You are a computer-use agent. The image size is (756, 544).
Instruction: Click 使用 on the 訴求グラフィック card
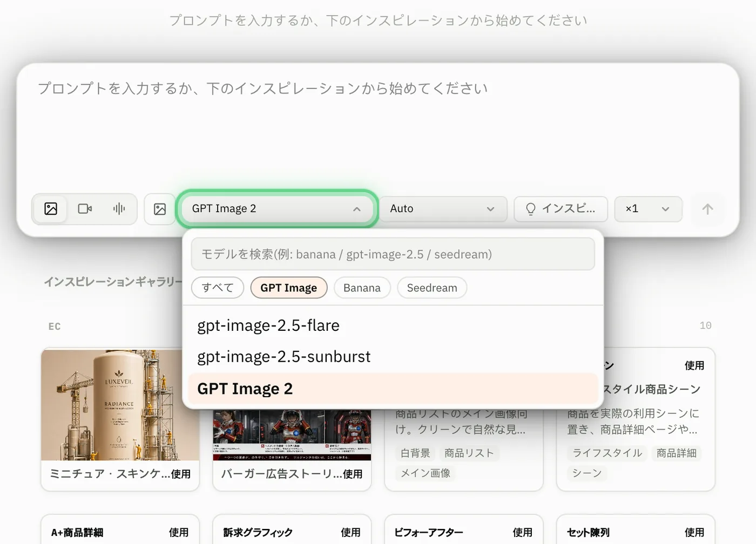350,533
